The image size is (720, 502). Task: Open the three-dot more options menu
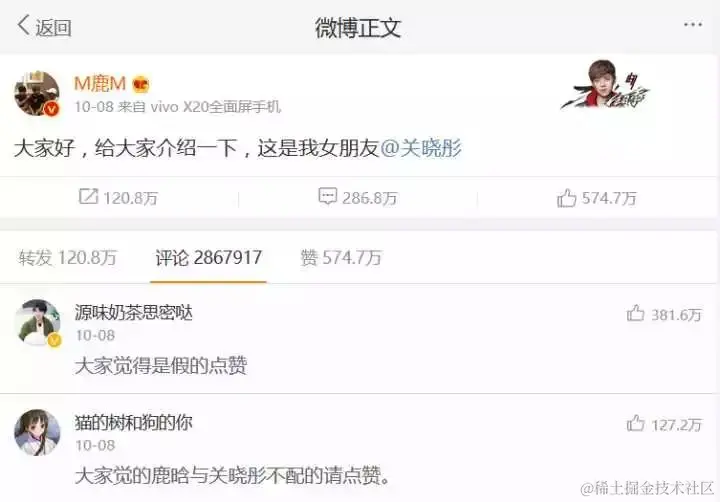click(692, 24)
